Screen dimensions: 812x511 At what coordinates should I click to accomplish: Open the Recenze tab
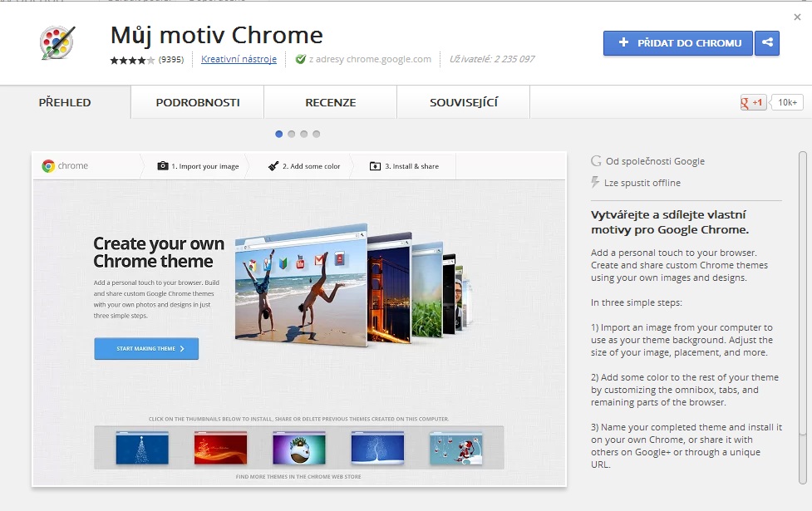tap(331, 102)
